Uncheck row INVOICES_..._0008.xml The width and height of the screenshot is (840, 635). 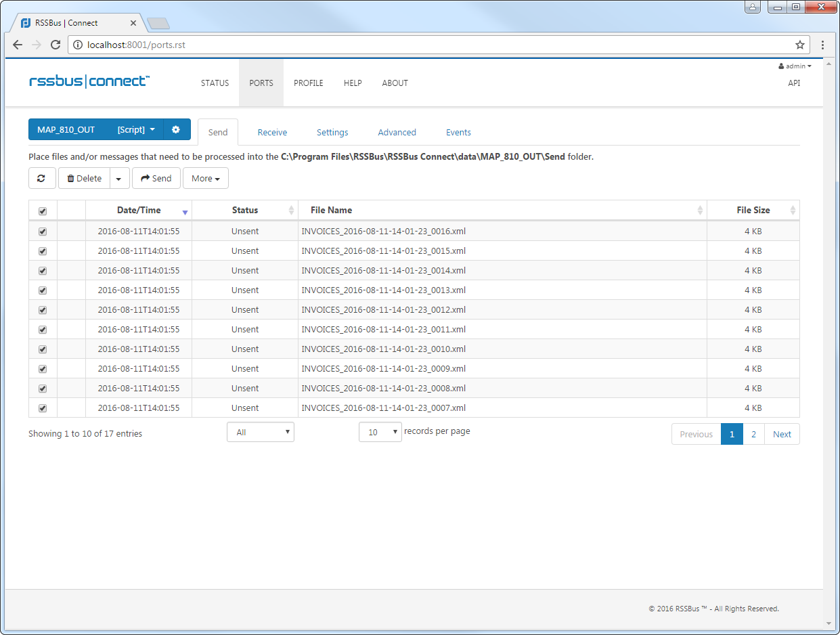point(43,389)
